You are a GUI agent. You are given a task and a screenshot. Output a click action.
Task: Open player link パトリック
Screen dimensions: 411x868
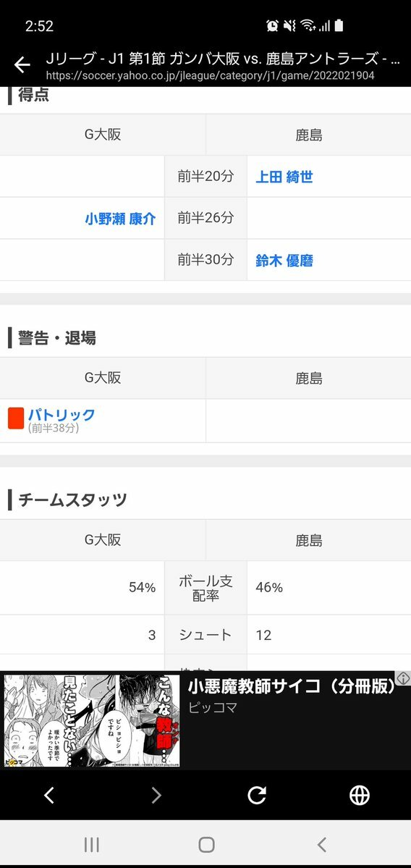point(62,414)
